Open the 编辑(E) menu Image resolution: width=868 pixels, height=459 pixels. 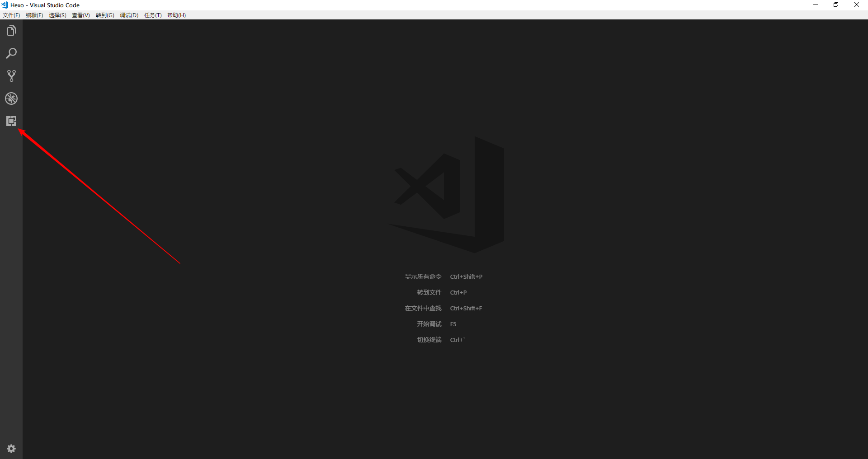click(x=34, y=15)
